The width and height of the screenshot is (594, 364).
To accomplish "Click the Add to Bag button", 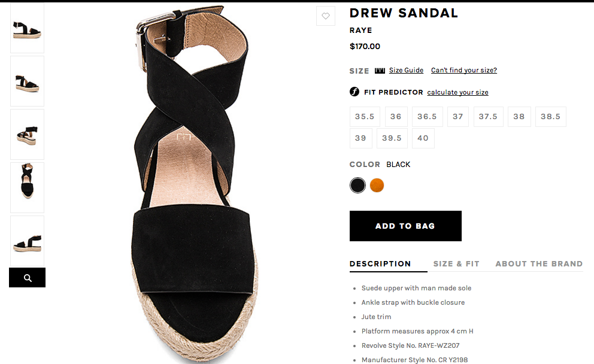I will [x=405, y=226].
